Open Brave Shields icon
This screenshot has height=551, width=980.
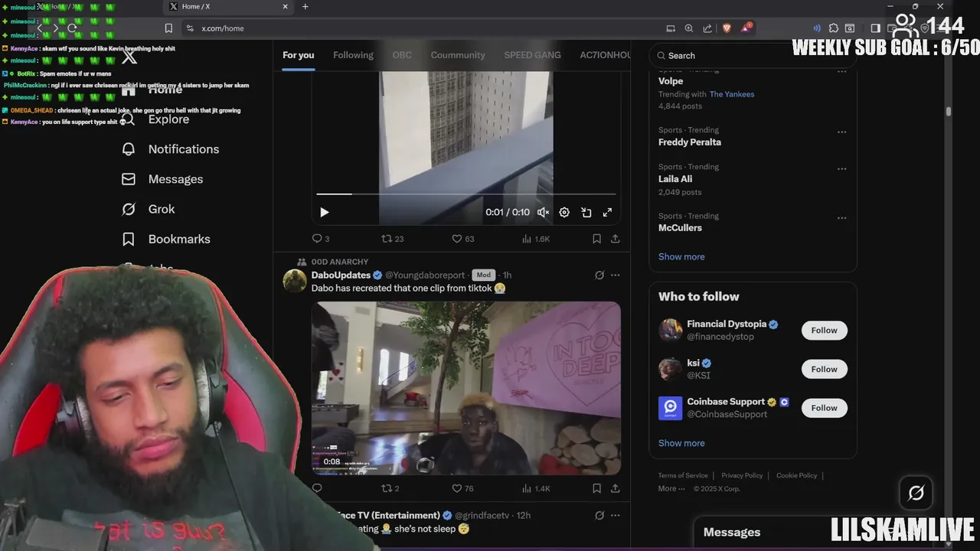tap(727, 28)
